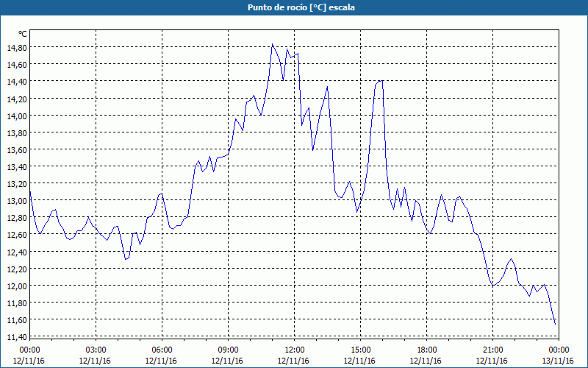Click the 12:00 time label

click(x=295, y=350)
